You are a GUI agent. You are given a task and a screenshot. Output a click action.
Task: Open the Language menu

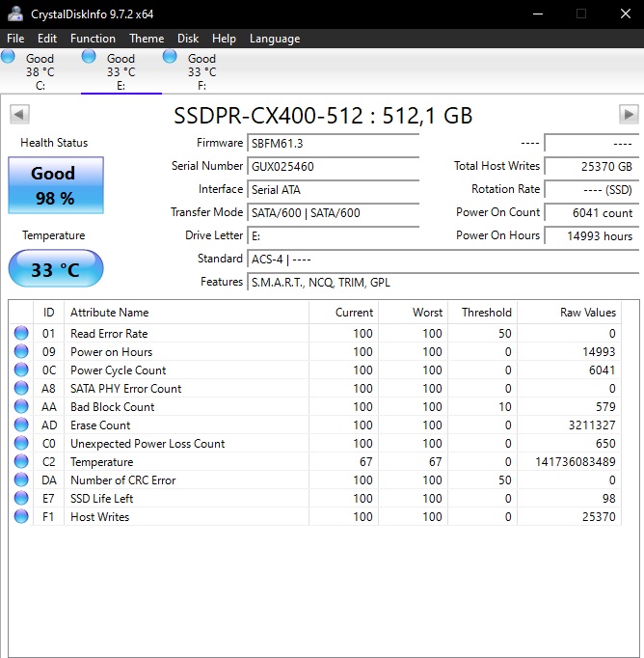tap(275, 39)
